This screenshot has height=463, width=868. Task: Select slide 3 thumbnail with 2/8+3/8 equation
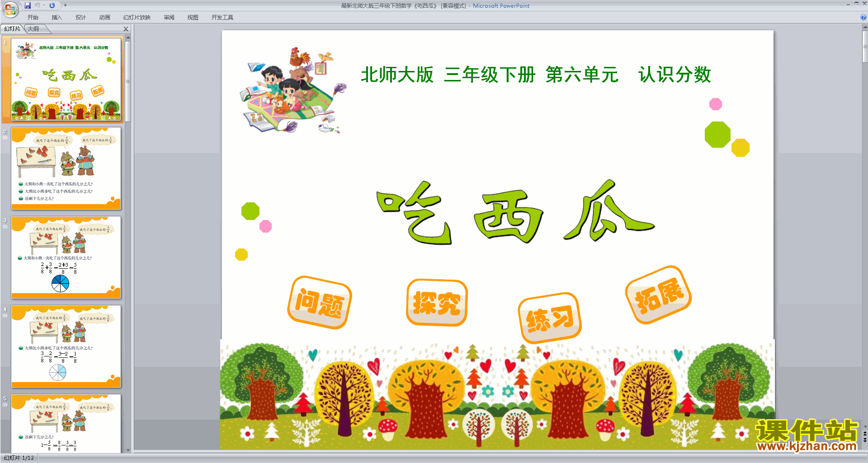(66, 257)
